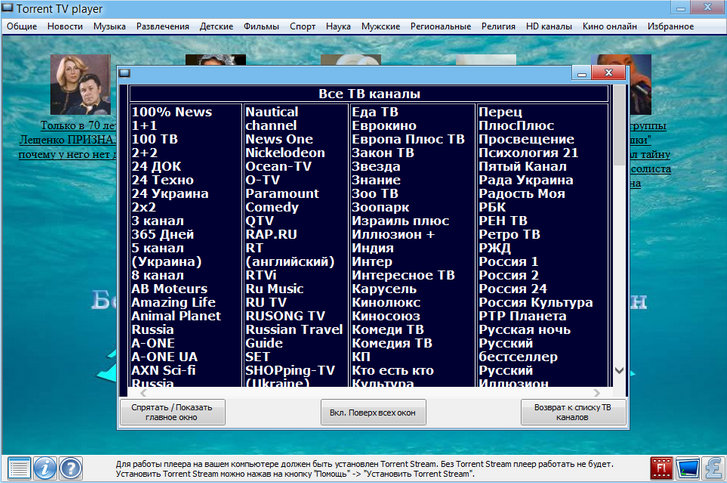Open the Новости category
This screenshot has height=483, width=727.
point(65,26)
